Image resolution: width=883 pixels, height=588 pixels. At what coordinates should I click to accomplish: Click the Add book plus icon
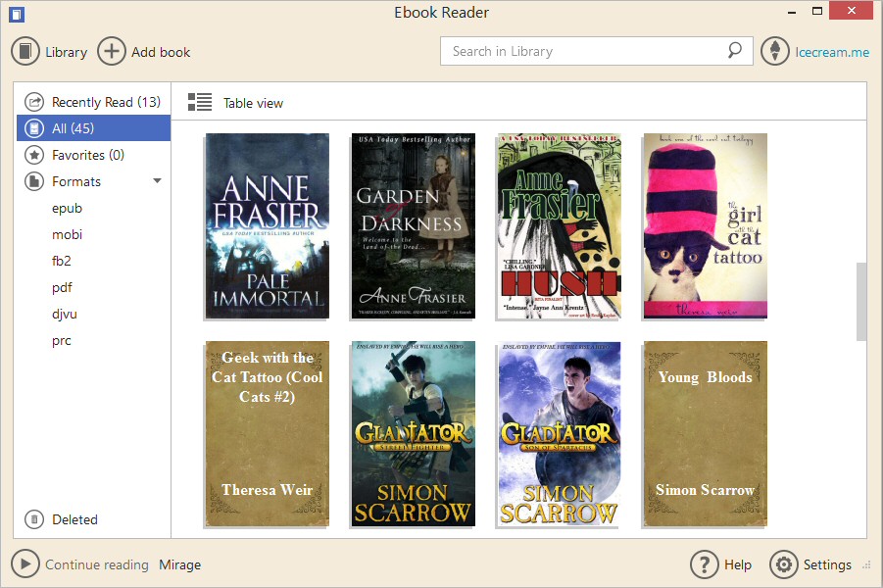tap(112, 52)
